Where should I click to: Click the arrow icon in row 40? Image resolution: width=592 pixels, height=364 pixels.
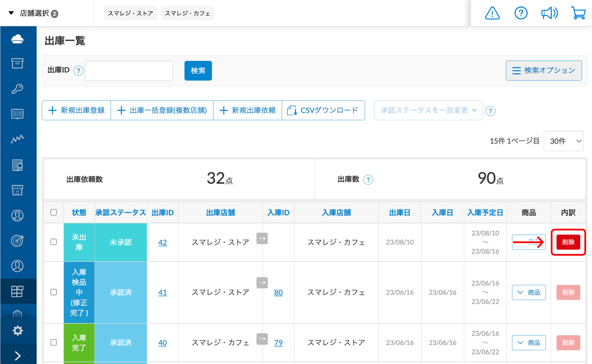click(x=262, y=339)
